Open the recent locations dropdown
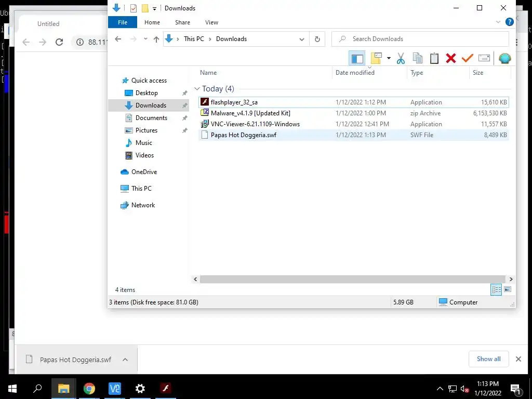This screenshot has width=532, height=399. click(145, 39)
